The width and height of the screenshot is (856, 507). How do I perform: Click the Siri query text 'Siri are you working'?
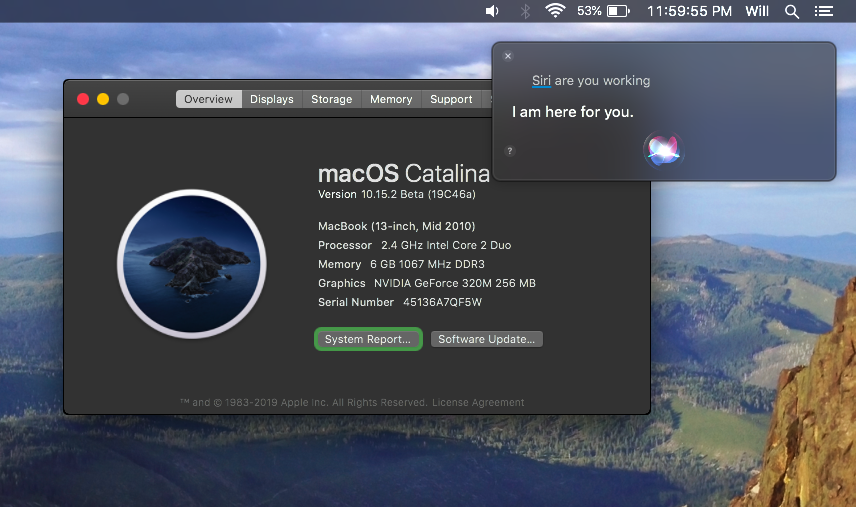(x=591, y=81)
